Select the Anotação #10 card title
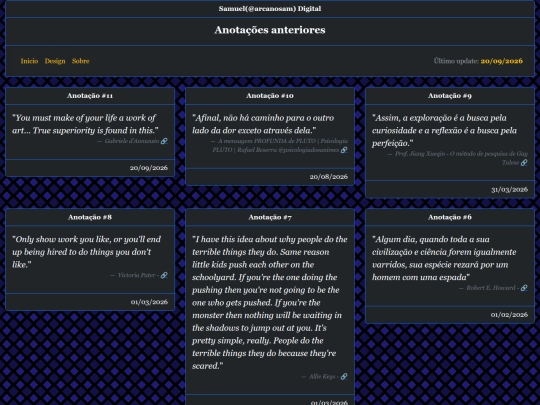Viewport: 540px width, 405px height. tap(270, 96)
